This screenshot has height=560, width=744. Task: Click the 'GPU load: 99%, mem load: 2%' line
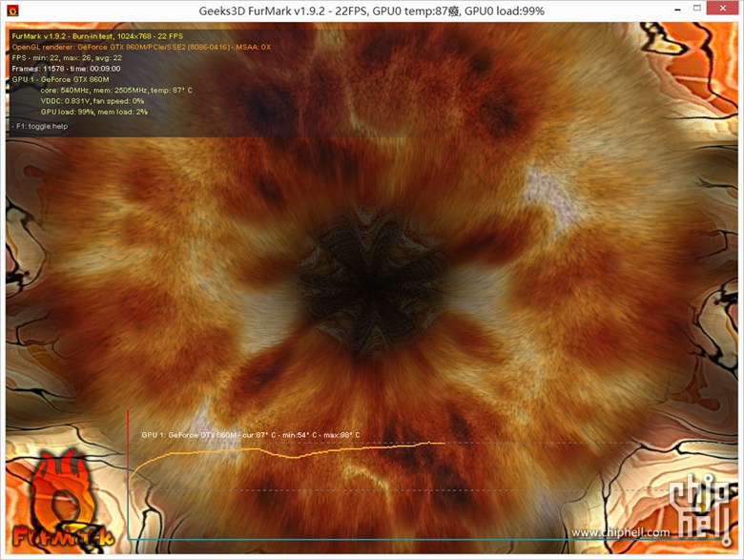click(x=93, y=112)
